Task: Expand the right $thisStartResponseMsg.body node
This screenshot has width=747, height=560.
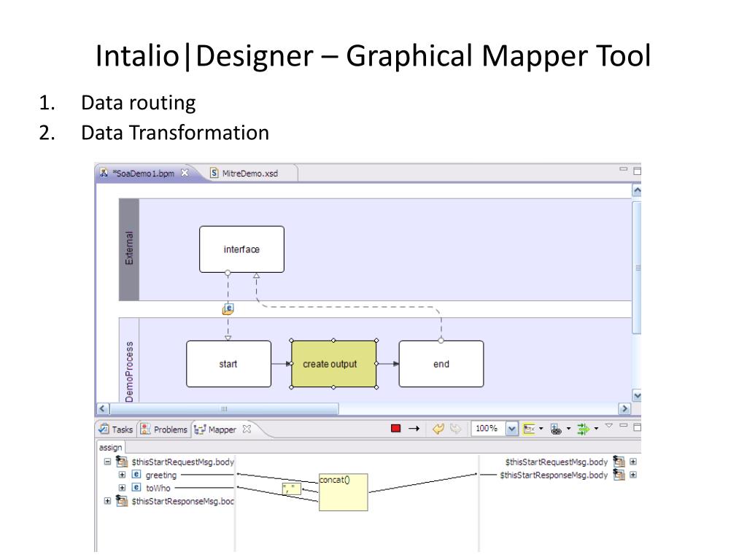Action: click(633, 474)
